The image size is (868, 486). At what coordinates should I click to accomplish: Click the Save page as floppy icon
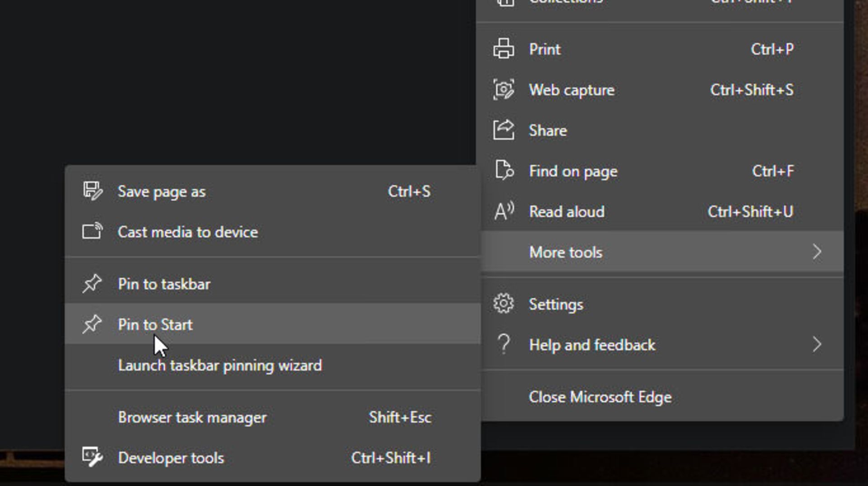(92, 191)
